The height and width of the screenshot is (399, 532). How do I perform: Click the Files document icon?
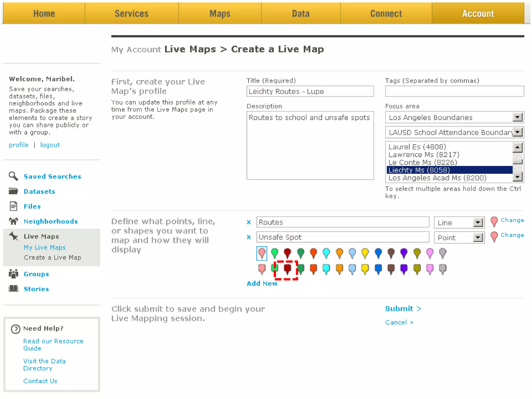pyautogui.click(x=13, y=206)
